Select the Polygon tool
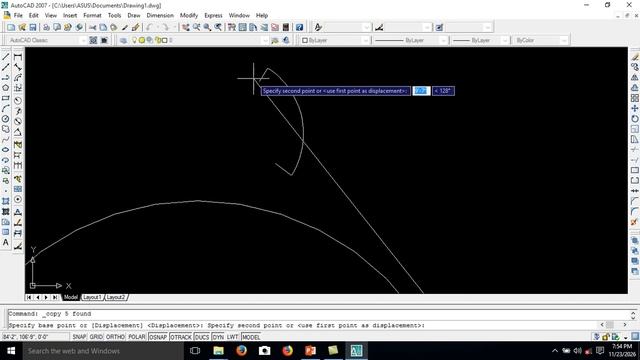Image resolution: width=640 pixels, height=360 pixels. [x=6, y=88]
